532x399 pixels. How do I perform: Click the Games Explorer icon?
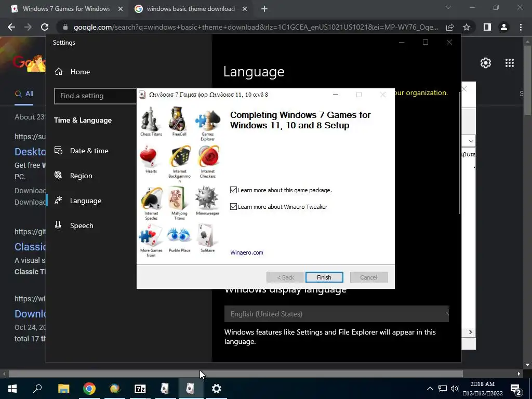tap(207, 119)
